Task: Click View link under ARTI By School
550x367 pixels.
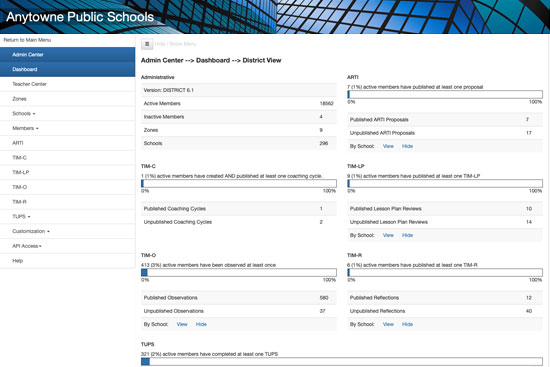Action: click(x=388, y=146)
